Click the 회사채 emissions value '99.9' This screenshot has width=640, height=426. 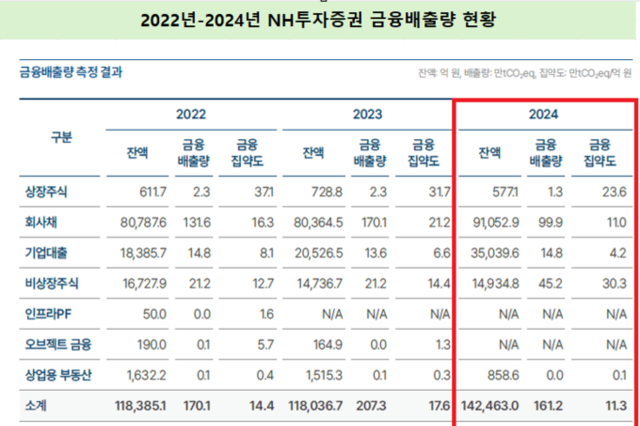point(551,222)
